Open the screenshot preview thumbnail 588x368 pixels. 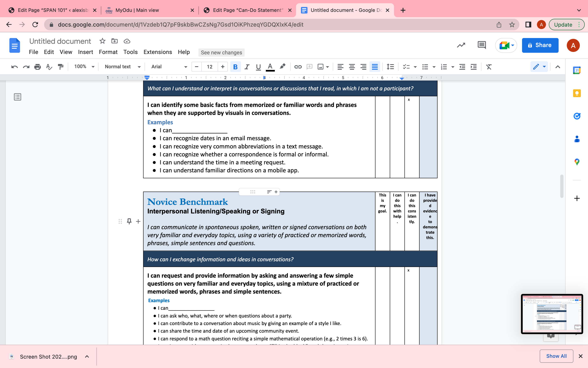click(x=552, y=314)
